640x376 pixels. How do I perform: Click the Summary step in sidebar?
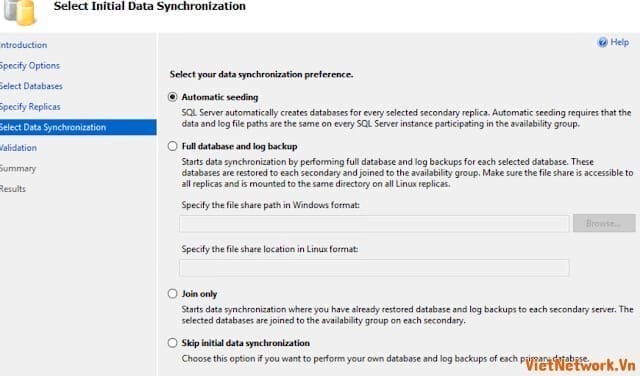click(18, 168)
